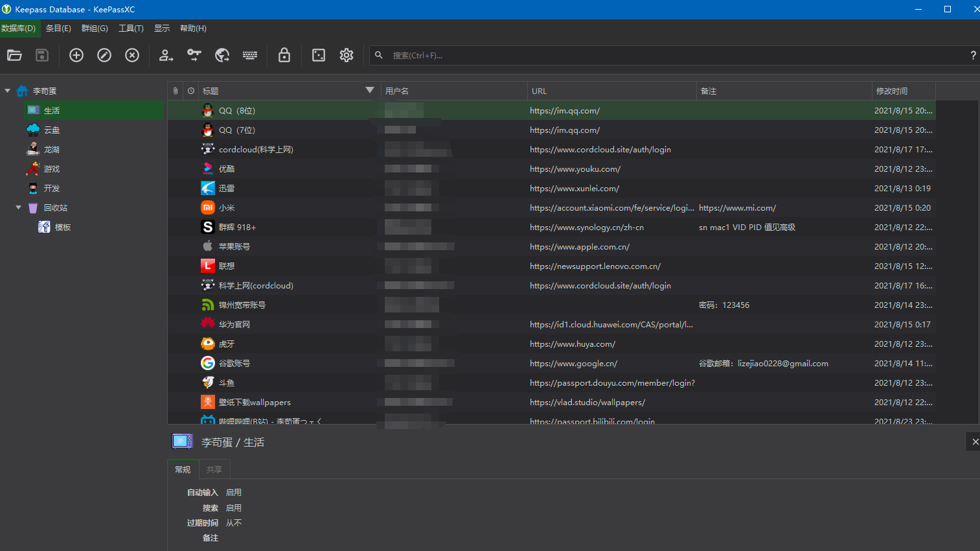Open the 群组(G) menu
This screenshot has width=980, height=551.
[95, 29]
